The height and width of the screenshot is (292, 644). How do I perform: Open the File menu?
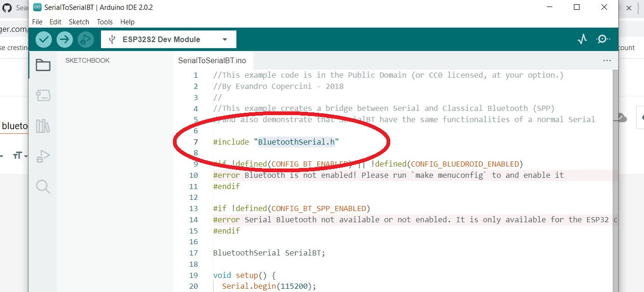point(37,22)
